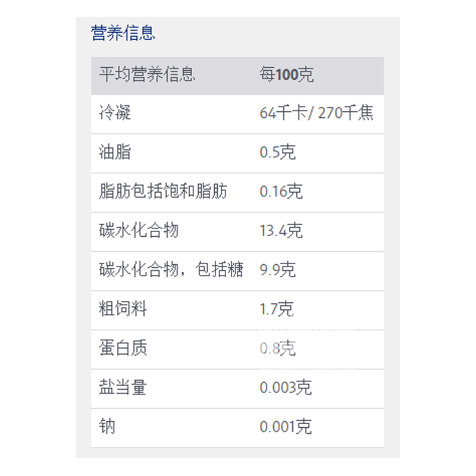The image size is (476, 476).
Task: Click the 0.8克 protein value
Action: pos(277,349)
